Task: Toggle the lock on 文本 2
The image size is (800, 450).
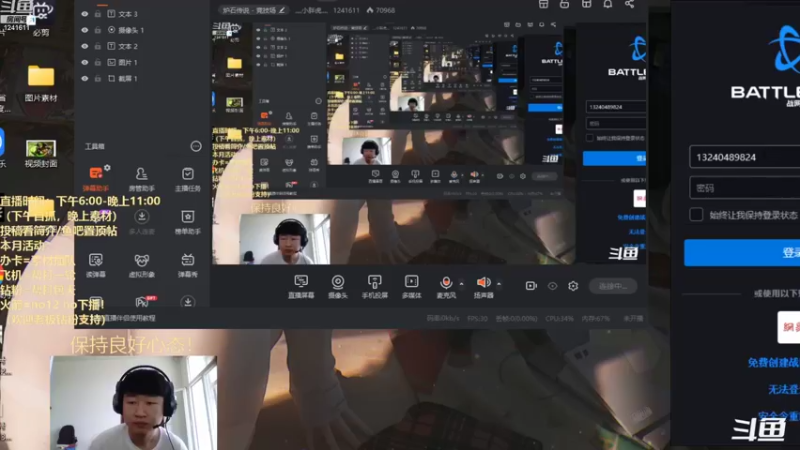Action: [x=97, y=46]
